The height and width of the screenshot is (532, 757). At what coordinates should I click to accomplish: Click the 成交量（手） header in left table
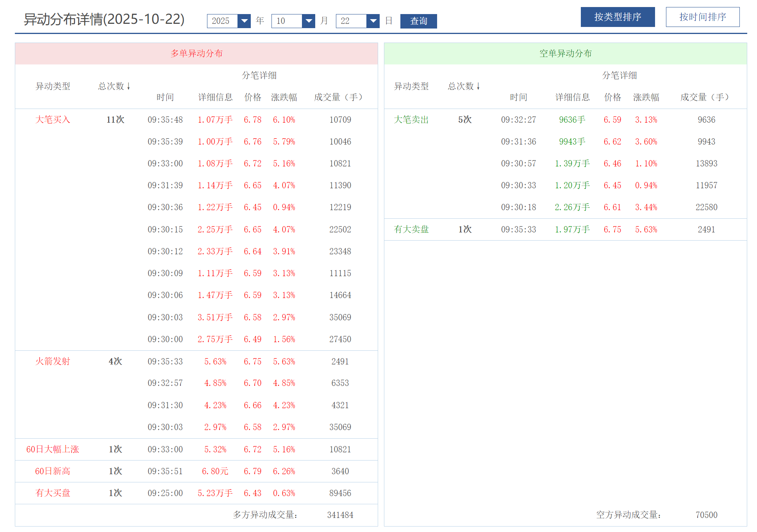click(338, 97)
